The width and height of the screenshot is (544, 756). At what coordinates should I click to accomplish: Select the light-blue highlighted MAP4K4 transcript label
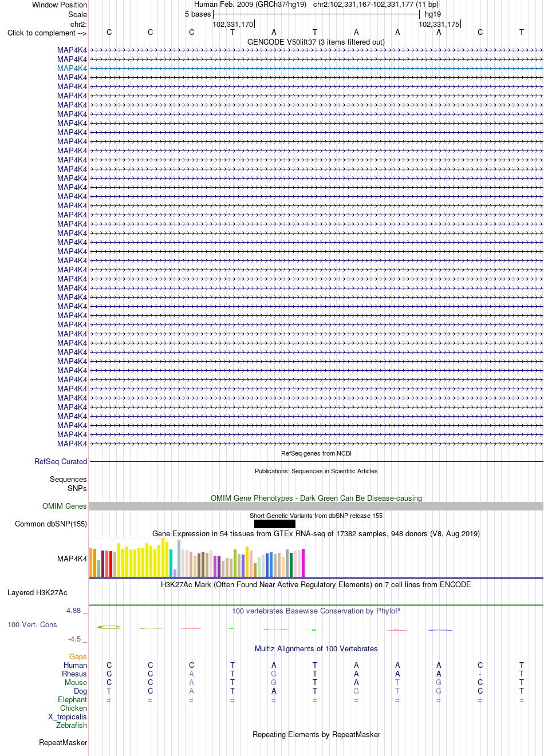tap(72, 68)
